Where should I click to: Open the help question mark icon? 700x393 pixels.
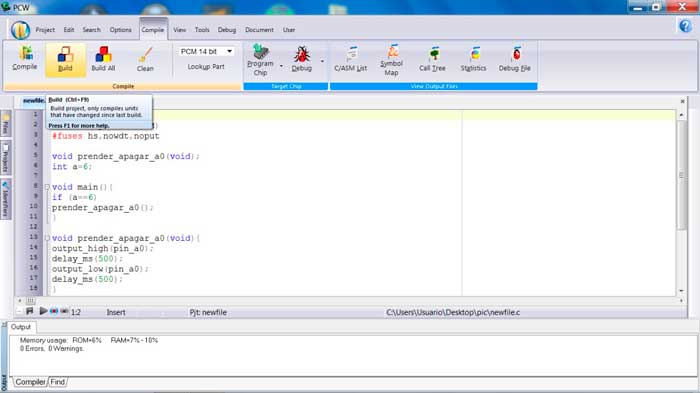tap(685, 26)
